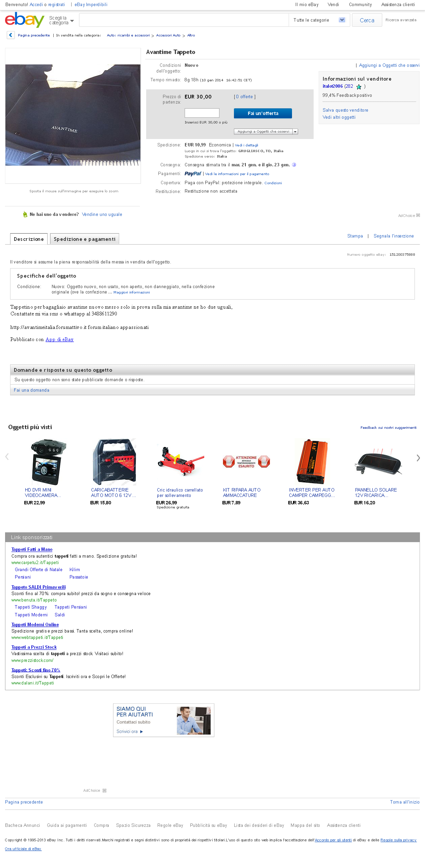Click the PayPal logo
Image resolution: width=425 pixels, height=868 pixels.
click(x=193, y=174)
